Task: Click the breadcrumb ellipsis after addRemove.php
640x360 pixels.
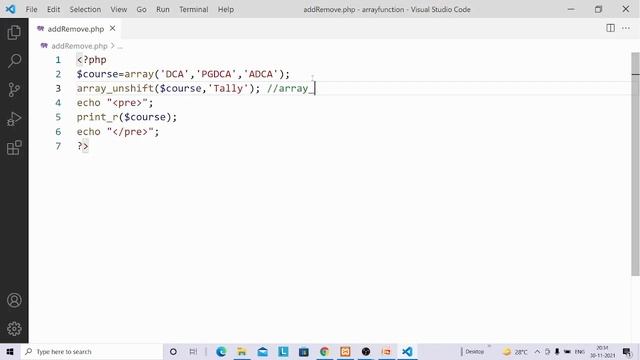Action: [120, 46]
